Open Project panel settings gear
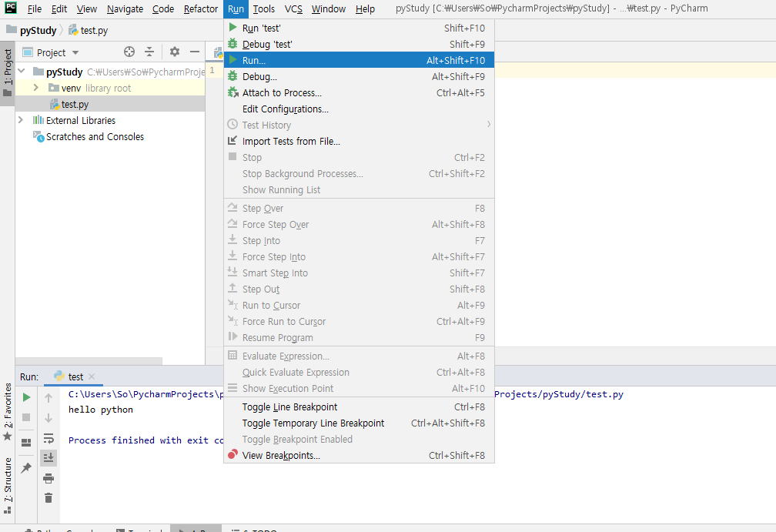 (x=175, y=52)
